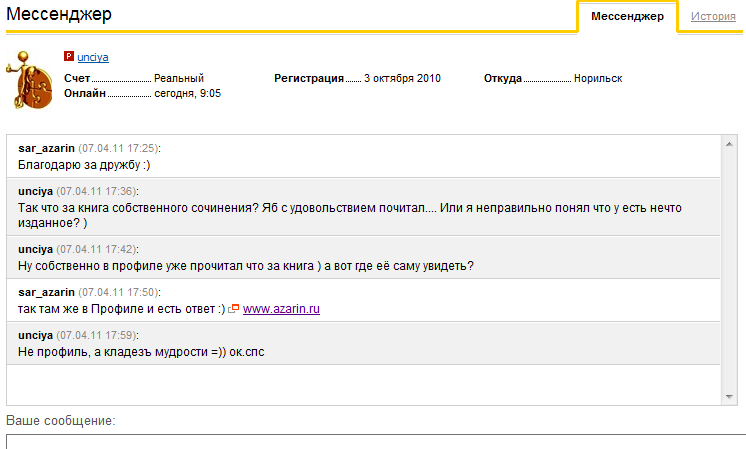Click the external link icon before www.azarin.ru
746x449 pixels.
[234, 310]
